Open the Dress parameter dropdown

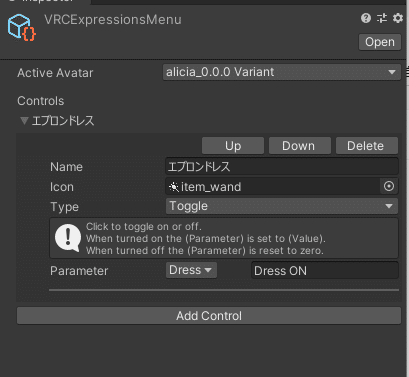191,270
